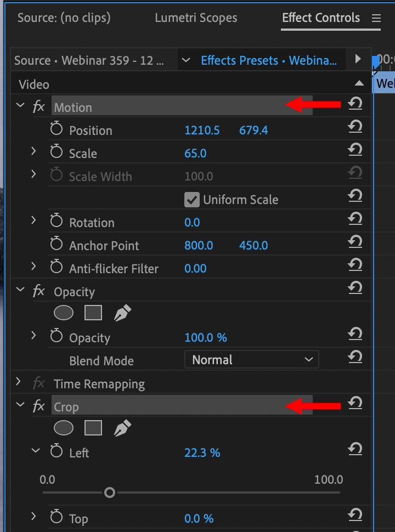395x532 pixels.
Task: Reset the Anchor Point parameter
Action: point(355,241)
